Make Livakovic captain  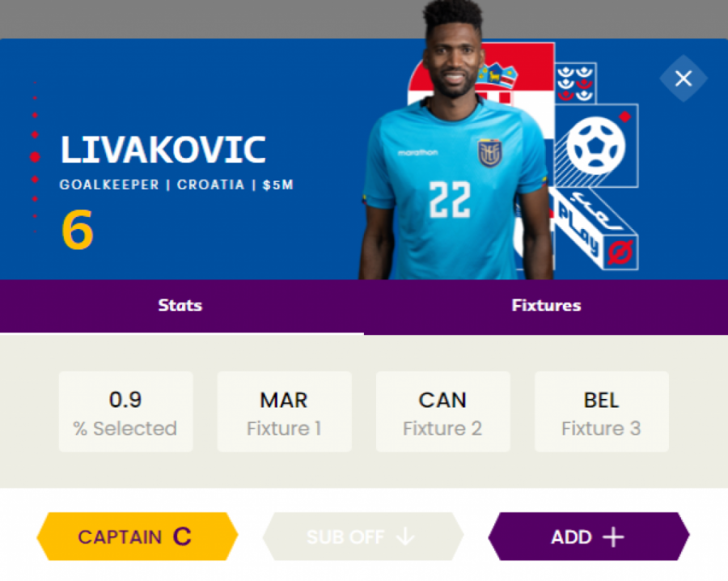click(137, 537)
